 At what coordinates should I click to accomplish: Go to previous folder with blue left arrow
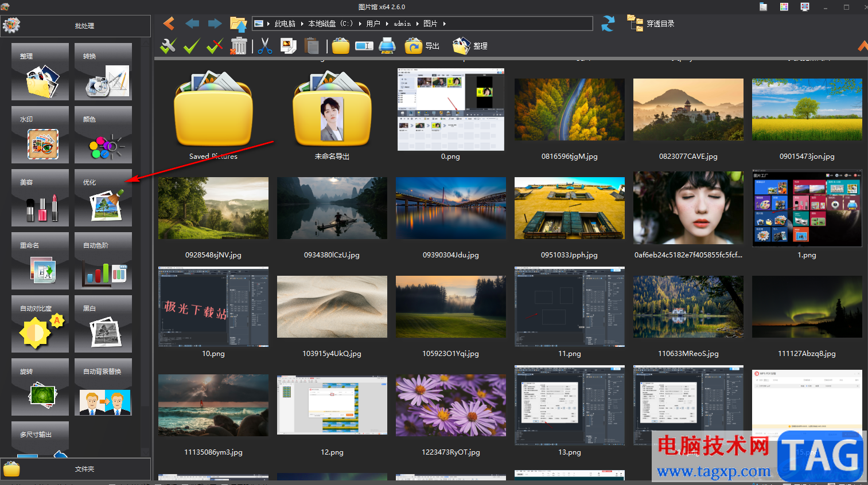(x=192, y=24)
